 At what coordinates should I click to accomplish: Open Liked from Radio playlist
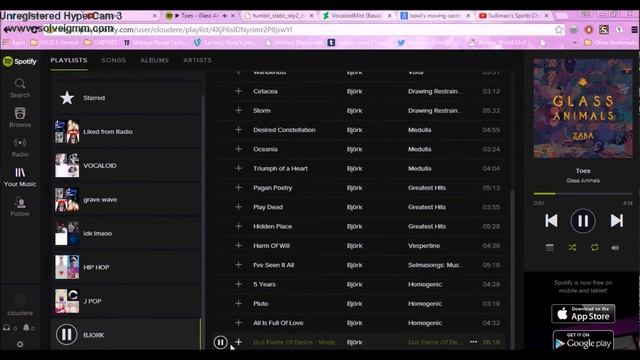click(x=126, y=132)
